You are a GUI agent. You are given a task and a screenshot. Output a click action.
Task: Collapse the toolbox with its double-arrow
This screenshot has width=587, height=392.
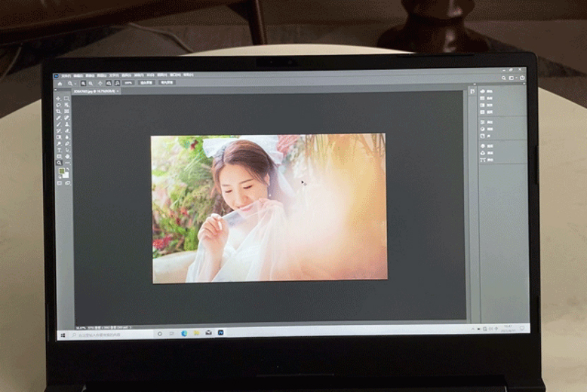click(56, 90)
